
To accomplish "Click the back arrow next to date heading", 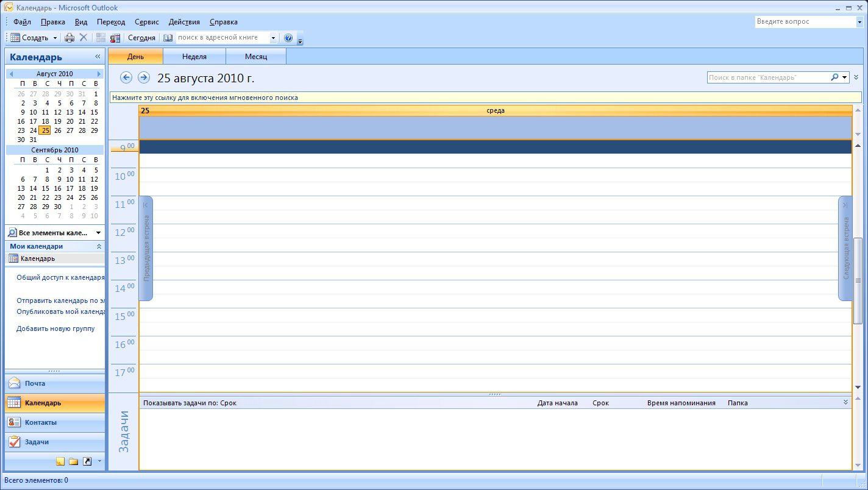I will click(x=126, y=77).
